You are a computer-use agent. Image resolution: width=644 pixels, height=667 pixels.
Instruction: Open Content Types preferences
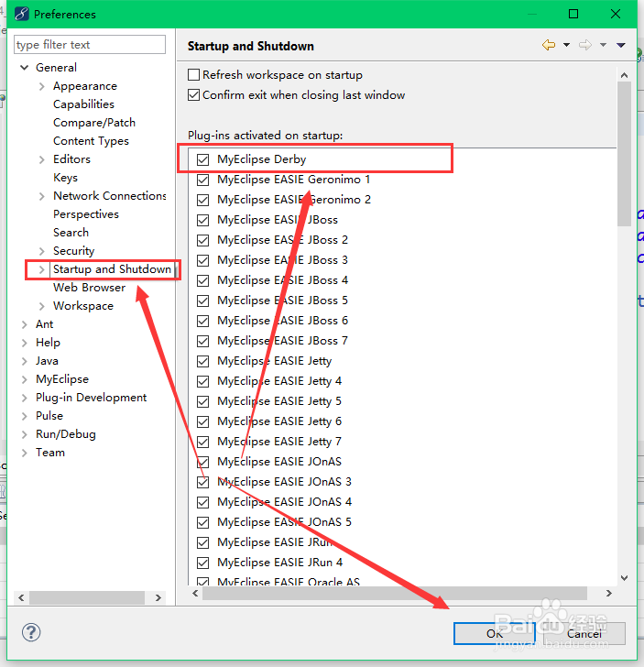91,141
